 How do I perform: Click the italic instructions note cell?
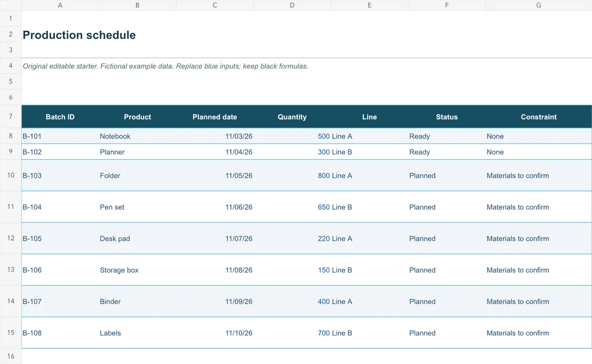[x=165, y=66]
